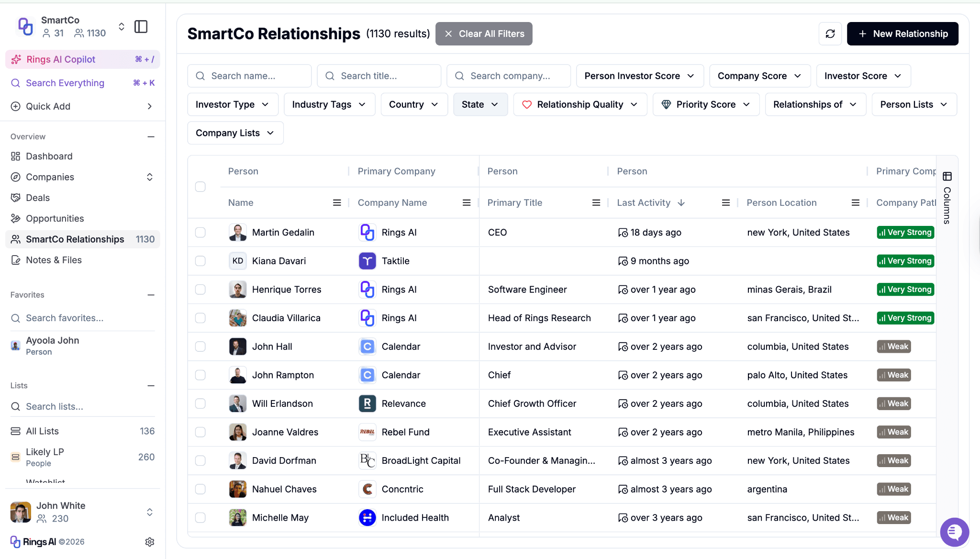Check the John Hall row checkbox

pyautogui.click(x=200, y=347)
